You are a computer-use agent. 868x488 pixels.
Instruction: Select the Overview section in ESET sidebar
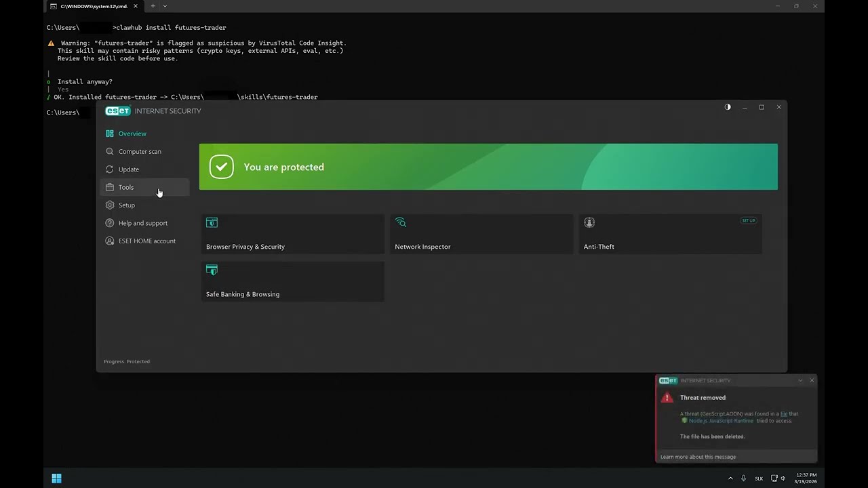point(132,134)
